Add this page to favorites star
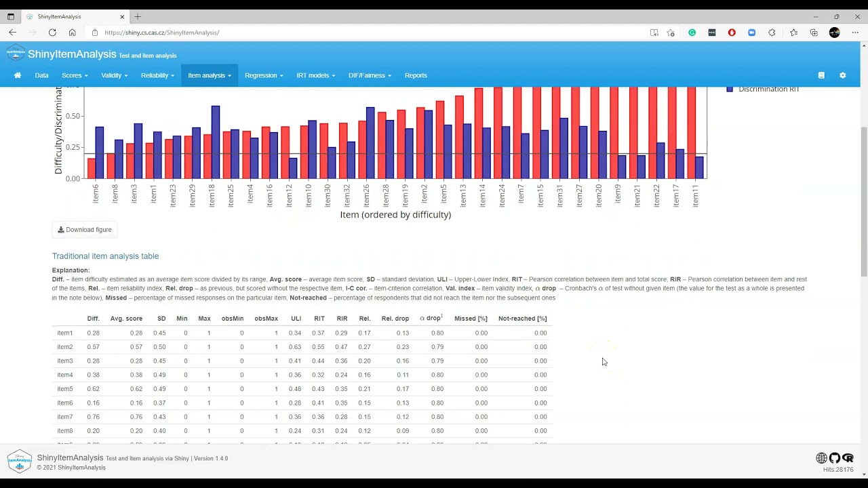Viewport: 868px width, 488px height. pyautogui.click(x=671, y=33)
